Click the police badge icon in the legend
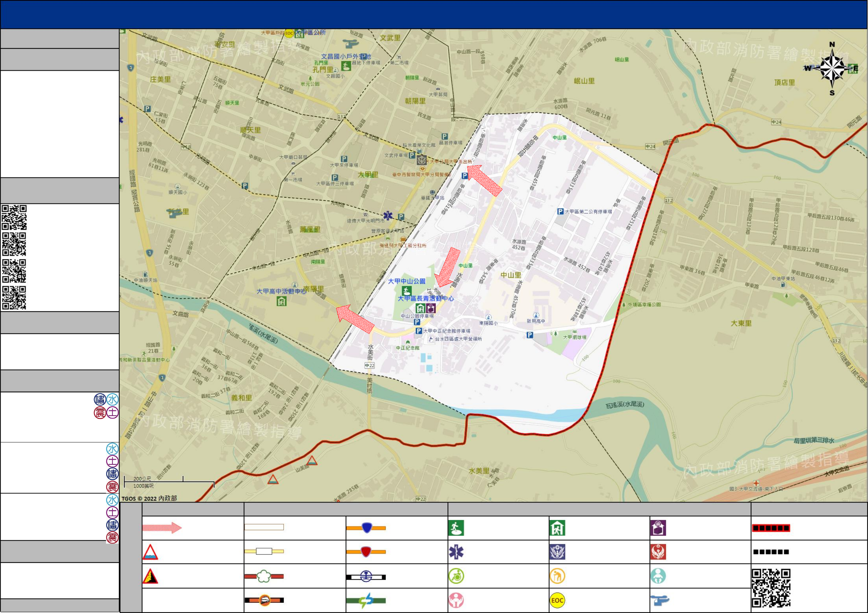The width and height of the screenshot is (868, 613). point(557,552)
